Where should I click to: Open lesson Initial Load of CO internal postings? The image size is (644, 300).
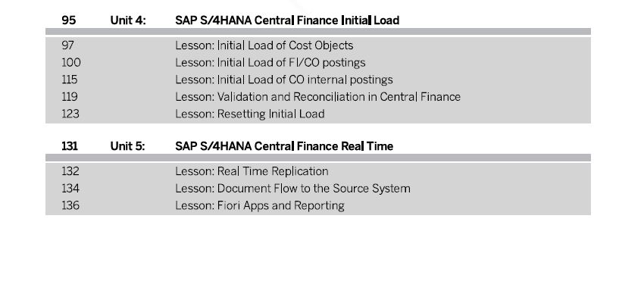pyautogui.click(x=284, y=80)
